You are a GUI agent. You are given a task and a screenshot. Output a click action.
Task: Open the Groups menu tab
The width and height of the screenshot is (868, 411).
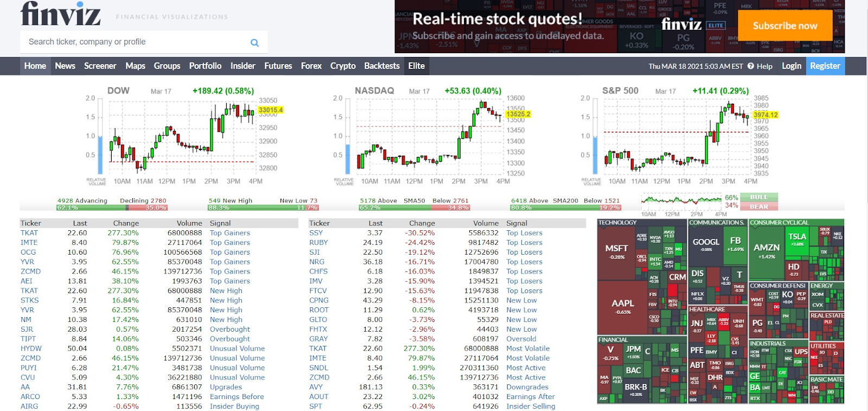(167, 66)
